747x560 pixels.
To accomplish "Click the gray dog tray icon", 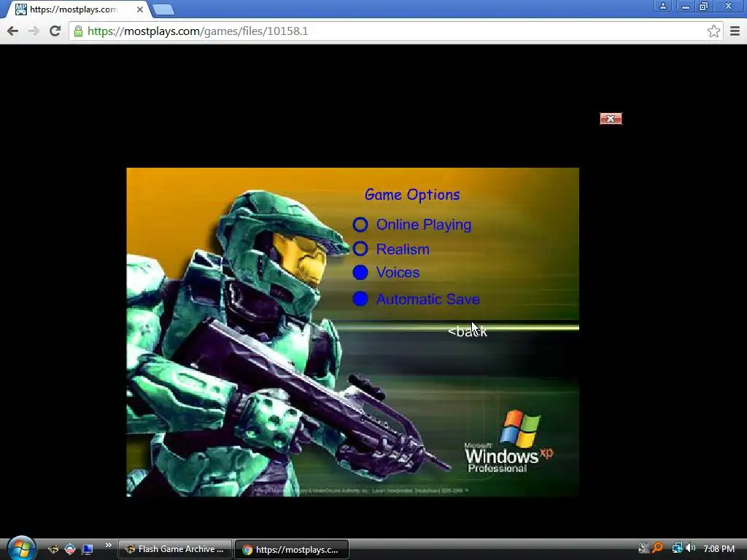I will pyautogui.click(x=643, y=548).
